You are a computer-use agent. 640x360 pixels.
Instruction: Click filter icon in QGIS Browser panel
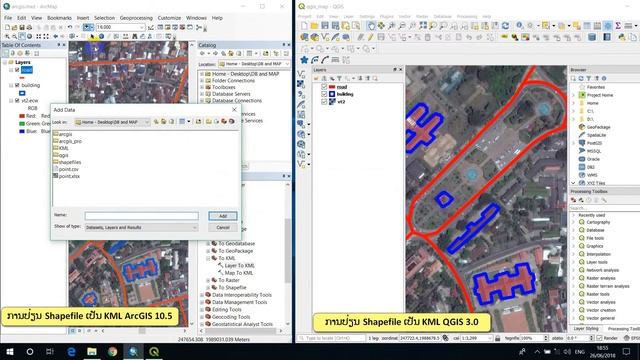589,78
